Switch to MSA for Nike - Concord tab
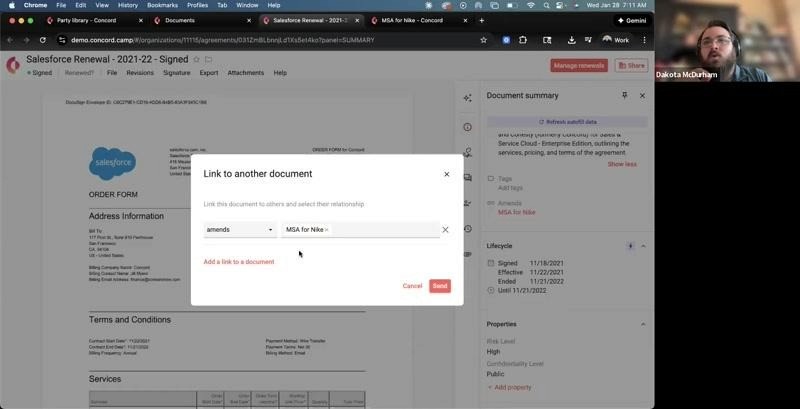This screenshot has width=800, height=409. click(x=412, y=20)
